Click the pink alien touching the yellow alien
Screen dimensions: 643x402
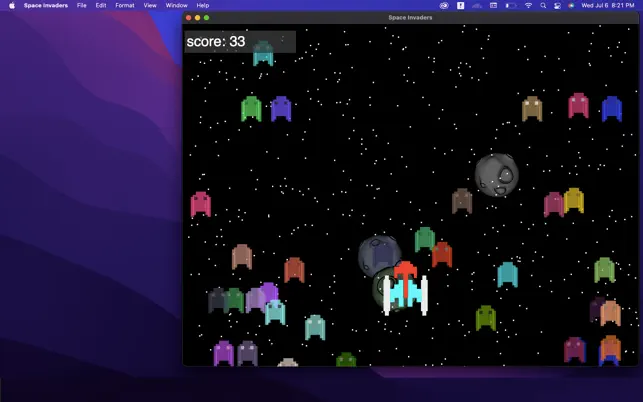point(554,204)
